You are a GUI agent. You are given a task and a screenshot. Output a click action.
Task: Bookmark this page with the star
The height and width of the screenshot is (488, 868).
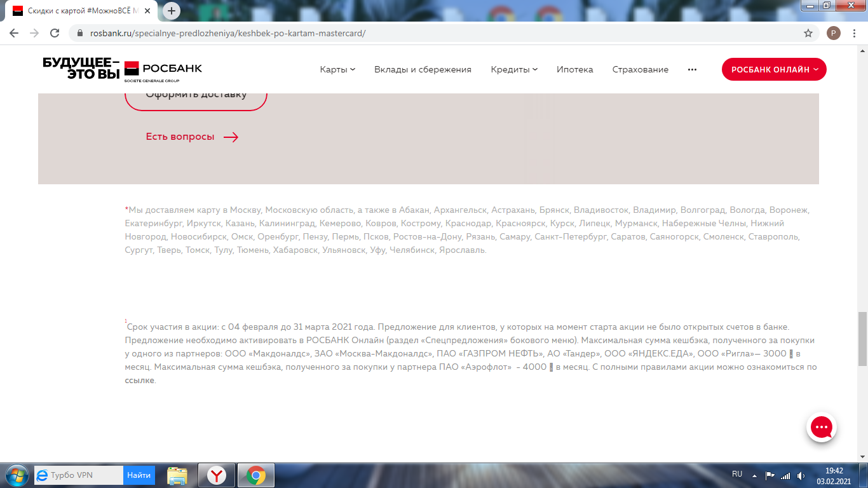pos(808,33)
